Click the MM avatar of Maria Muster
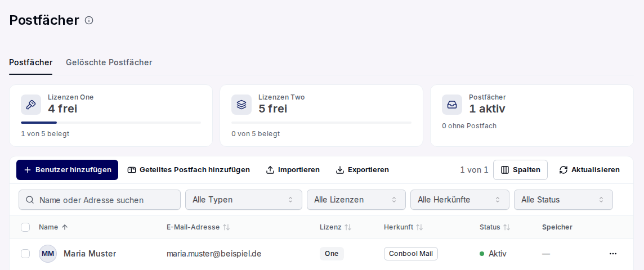This screenshot has height=270, width=644. point(48,254)
